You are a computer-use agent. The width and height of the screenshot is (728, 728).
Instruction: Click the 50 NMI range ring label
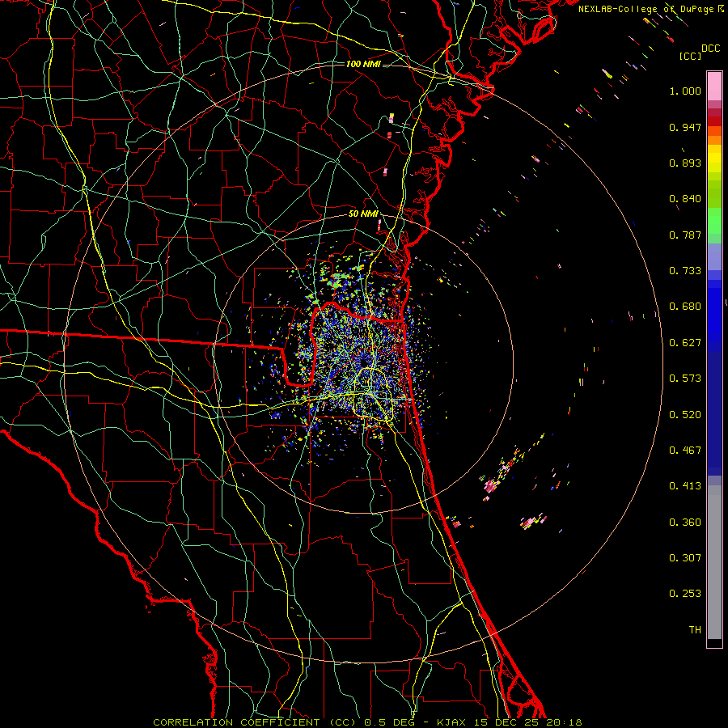pyautogui.click(x=363, y=214)
